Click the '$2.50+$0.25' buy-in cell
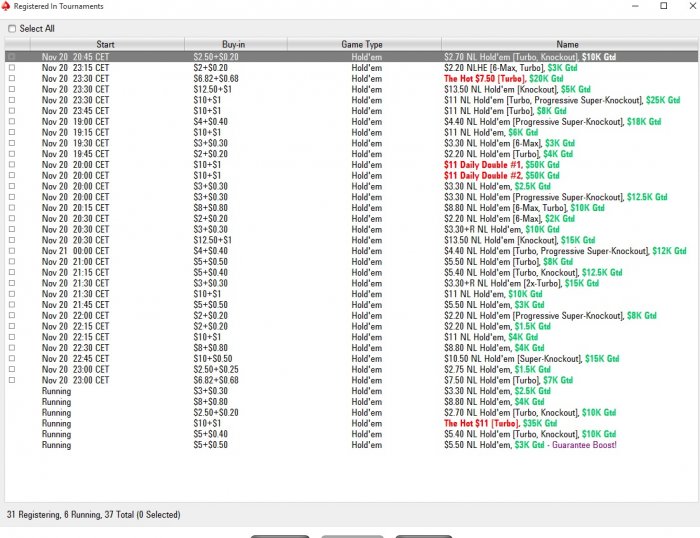 pyautogui.click(x=216, y=369)
